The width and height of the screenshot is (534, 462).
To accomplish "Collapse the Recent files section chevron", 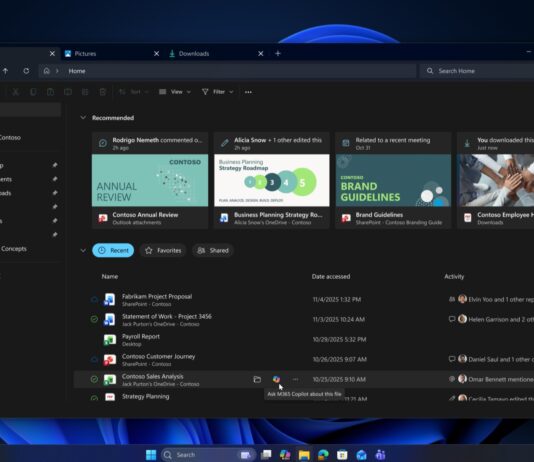I will [x=83, y=251].
